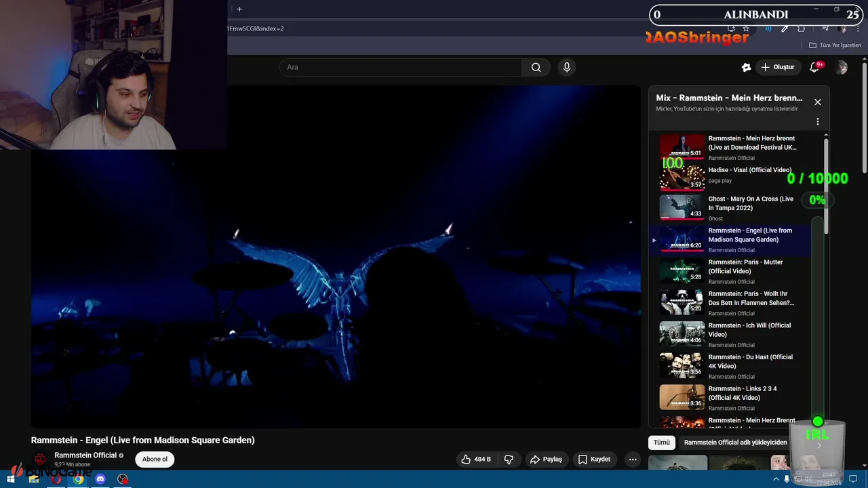Open the Rammstein Official channel name link

click(85, 455)
